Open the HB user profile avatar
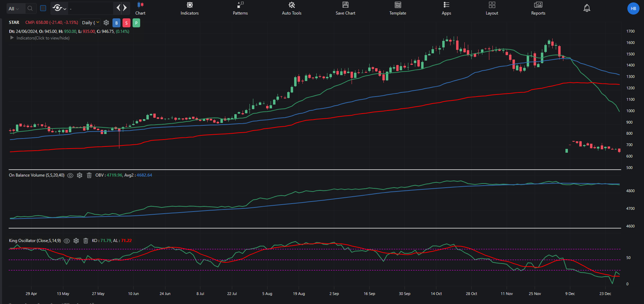644x304 pixels. tap(633, 9)
